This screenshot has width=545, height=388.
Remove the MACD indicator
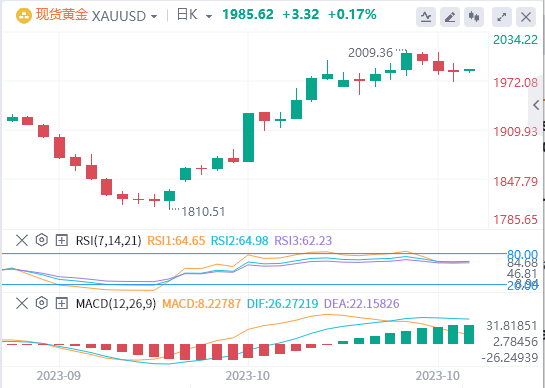click(x=22, y=304)
